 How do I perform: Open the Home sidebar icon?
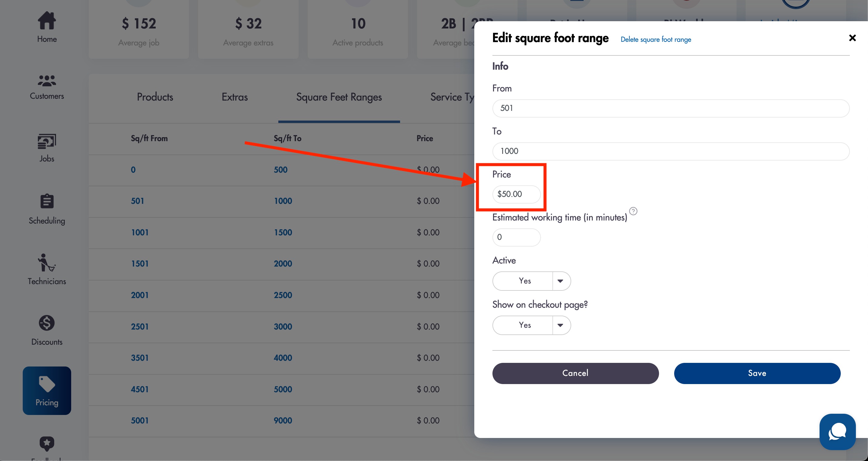[x=47, y=21]
